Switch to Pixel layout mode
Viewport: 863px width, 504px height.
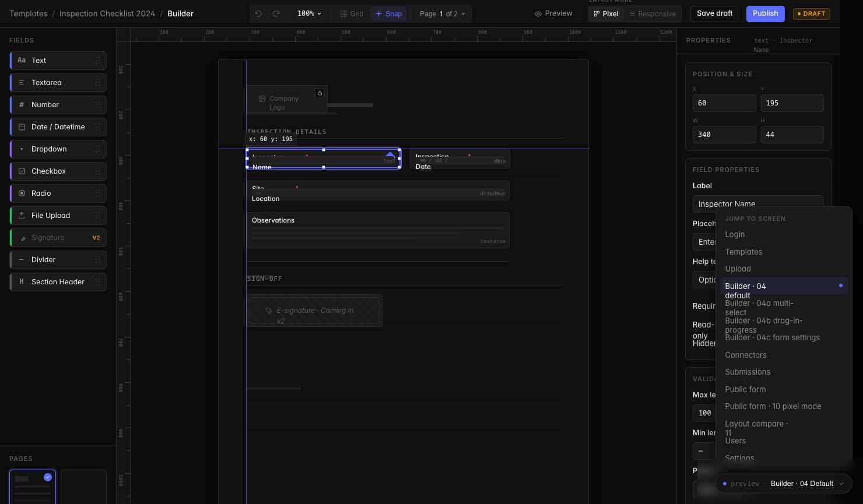[606, 13]
